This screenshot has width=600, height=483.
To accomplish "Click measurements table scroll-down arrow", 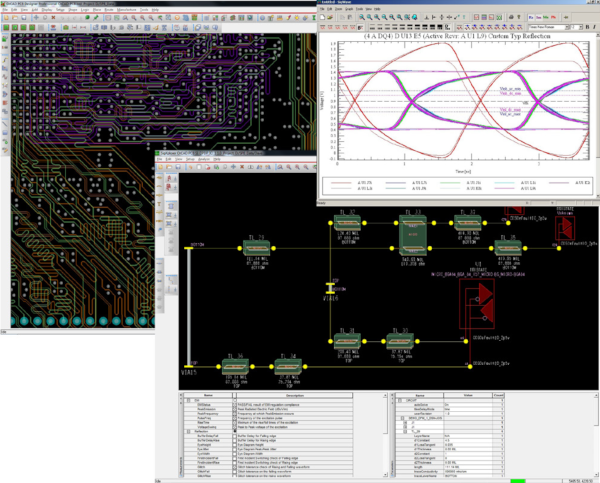I will [x=385, y=475].
